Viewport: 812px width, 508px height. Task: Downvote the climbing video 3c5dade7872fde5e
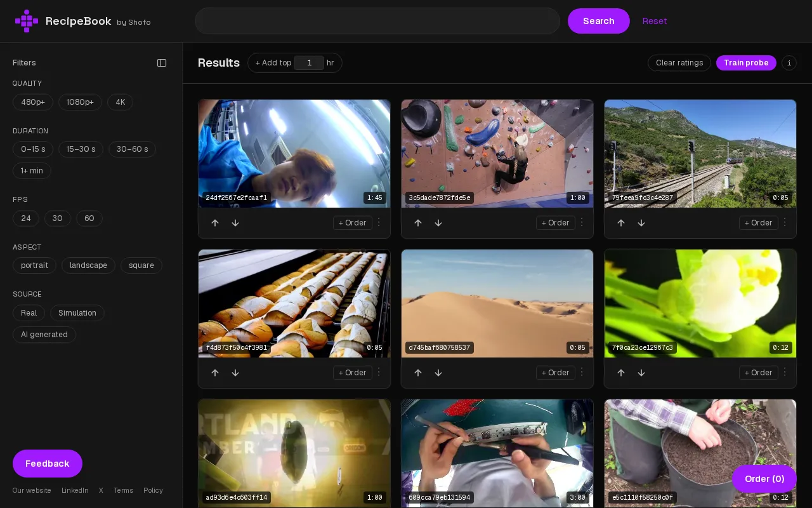tap(438, 223)
